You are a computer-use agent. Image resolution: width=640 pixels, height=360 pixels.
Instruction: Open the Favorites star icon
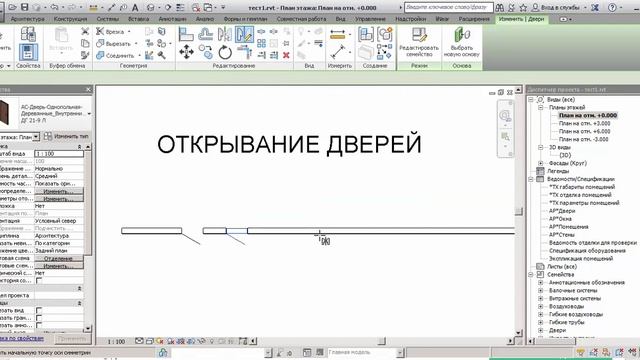(x=523, y=7)
